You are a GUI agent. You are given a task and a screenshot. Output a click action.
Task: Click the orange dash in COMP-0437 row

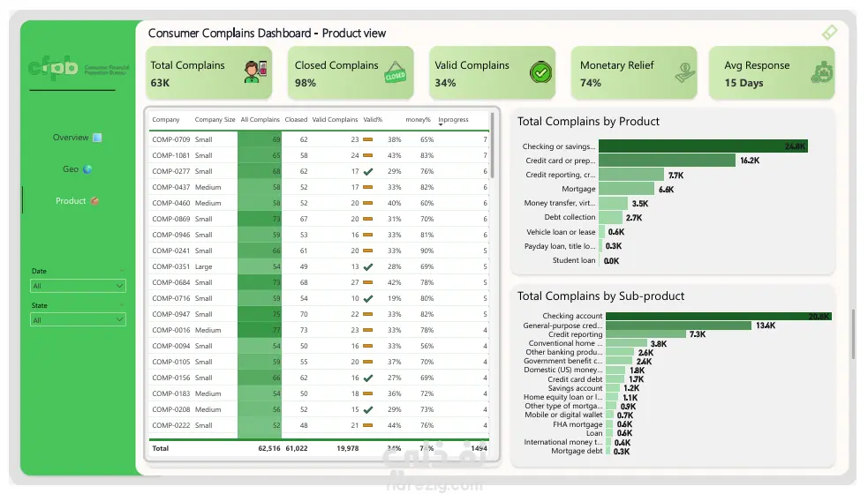point(367,188)
